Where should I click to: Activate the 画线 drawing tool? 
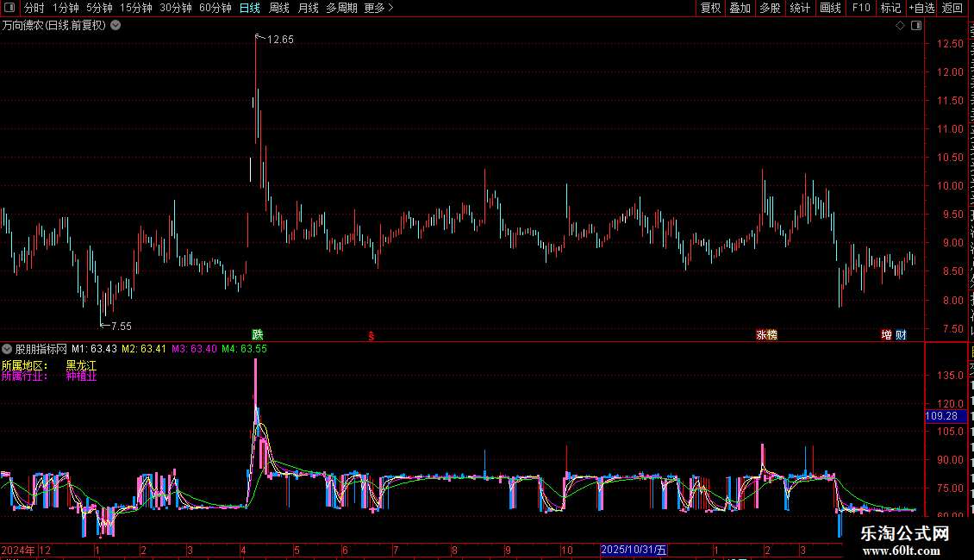coord(831,8)
